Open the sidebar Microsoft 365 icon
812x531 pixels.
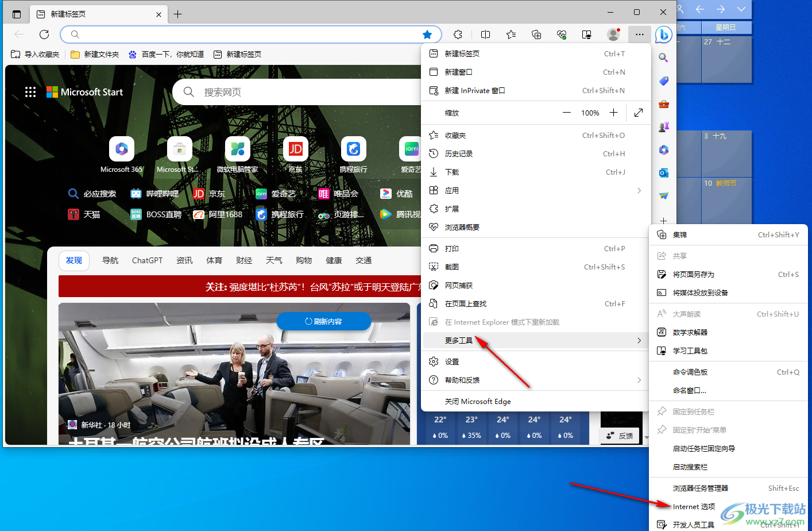point(663,150)
